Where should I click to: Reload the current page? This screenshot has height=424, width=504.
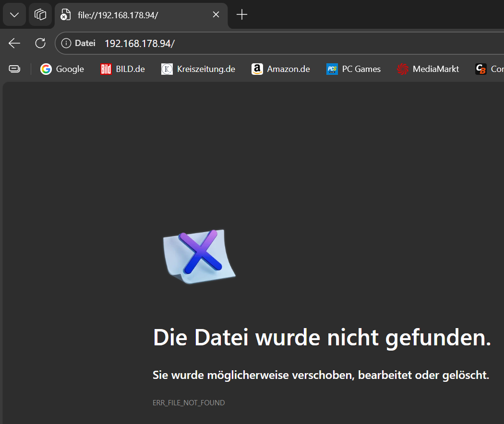point(40,43)
